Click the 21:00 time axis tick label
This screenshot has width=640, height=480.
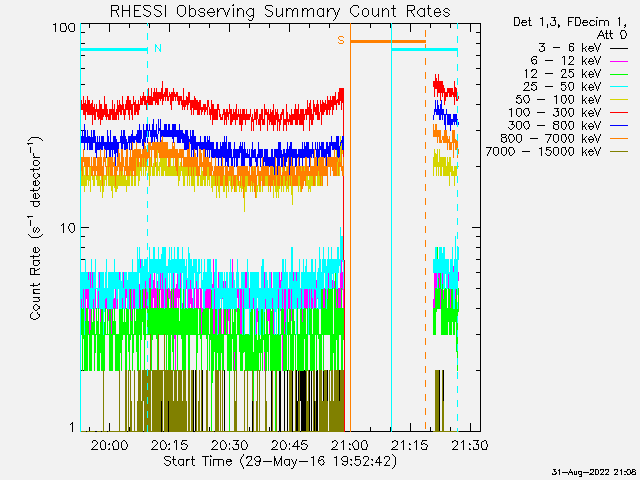[x=349, y=445]
